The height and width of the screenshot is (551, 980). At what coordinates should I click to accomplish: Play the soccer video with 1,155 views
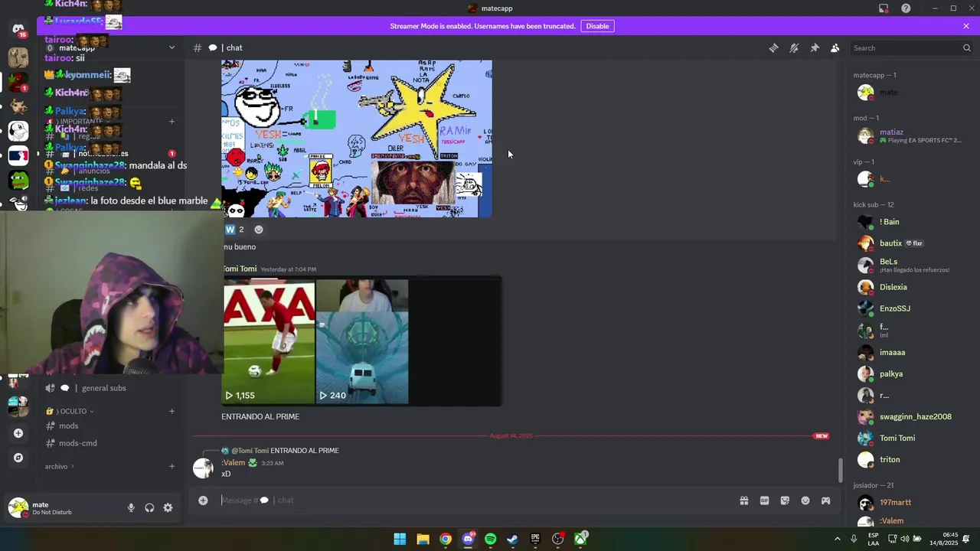pyautogui.click(x=269, y=342)
